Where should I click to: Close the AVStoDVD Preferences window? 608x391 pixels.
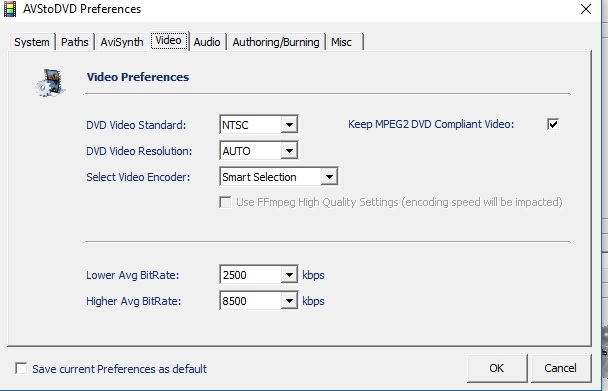point(586,9)
